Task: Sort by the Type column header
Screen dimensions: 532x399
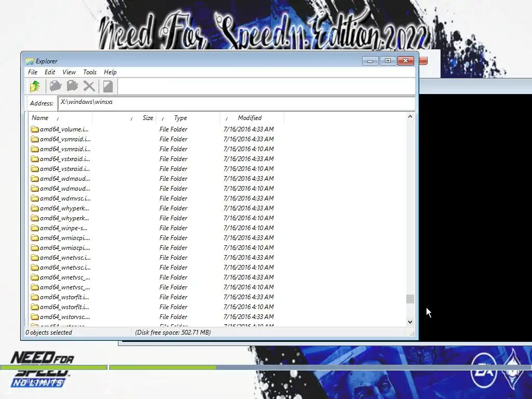Action: [x=188, y=118]
